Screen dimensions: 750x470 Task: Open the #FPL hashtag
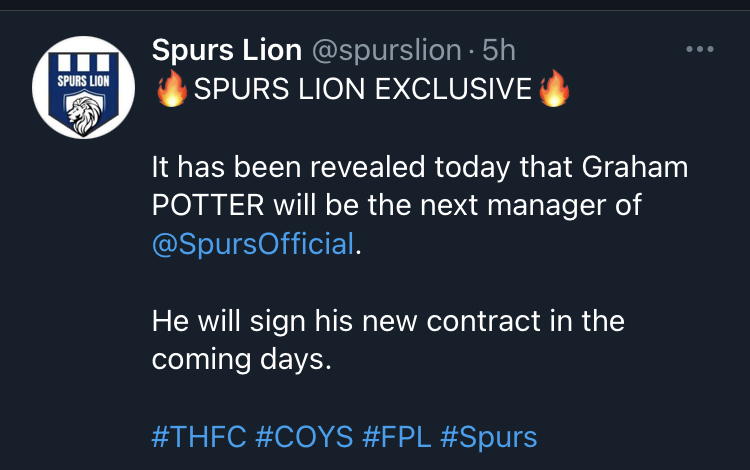397,437
